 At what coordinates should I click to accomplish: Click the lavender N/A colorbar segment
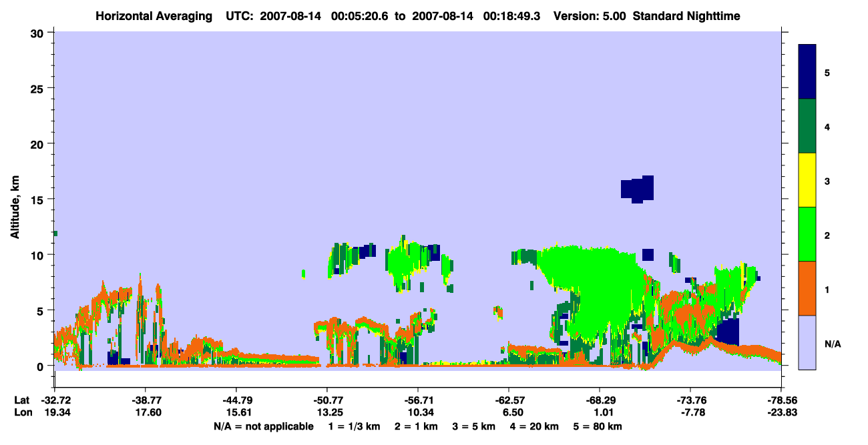pos(807,342)
